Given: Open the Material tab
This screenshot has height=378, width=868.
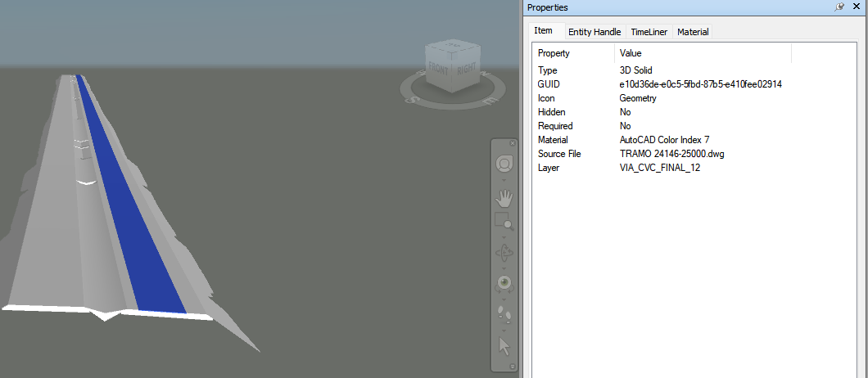Looking at the screenshot, I should coord(693,32).
